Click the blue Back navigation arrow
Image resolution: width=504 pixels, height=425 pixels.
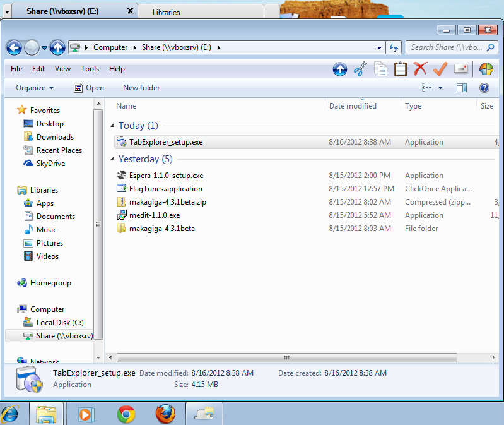pos(15,47)
